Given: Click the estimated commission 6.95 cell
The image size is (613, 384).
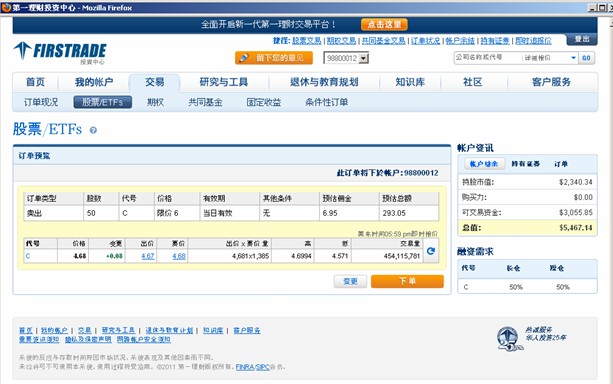Looking at the screenshot, I should (350, 213).
